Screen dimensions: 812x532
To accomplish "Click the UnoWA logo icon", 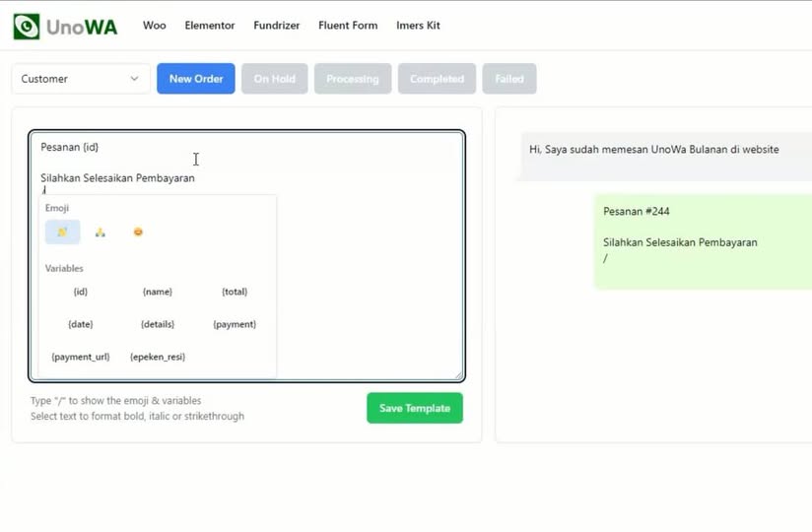I will pos(27,27).
